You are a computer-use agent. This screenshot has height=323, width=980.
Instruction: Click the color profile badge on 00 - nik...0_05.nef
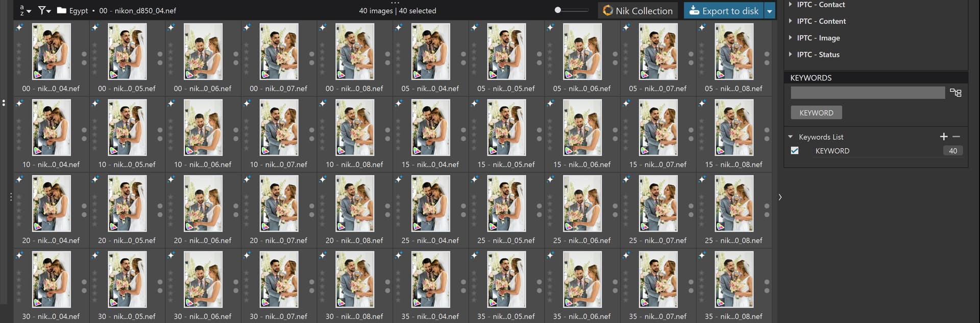pyautogui.click(x=113, y=75)
